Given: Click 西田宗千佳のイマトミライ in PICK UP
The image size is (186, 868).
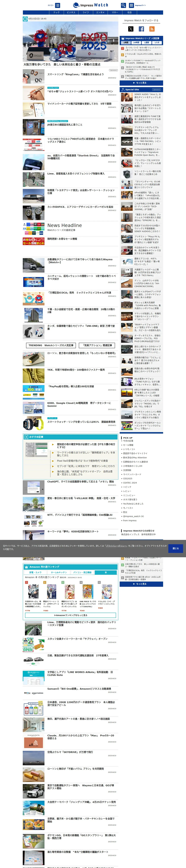Looking at the screenshot, I should 135,453.
